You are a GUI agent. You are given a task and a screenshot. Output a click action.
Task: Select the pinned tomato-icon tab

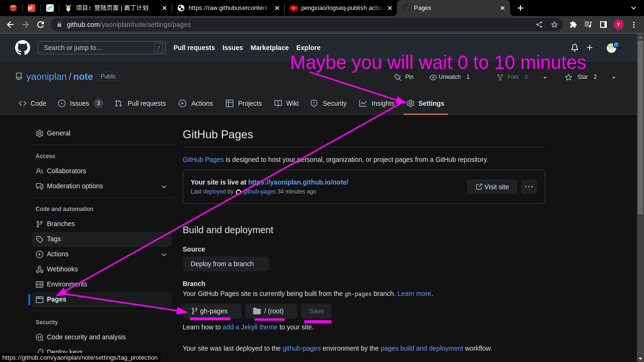click(x=13, y=8)
